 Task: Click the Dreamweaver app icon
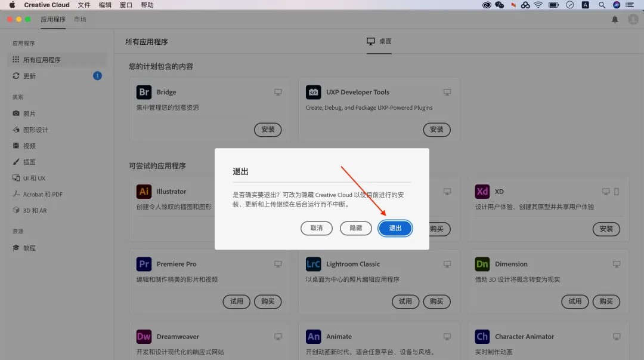point(144,337)
